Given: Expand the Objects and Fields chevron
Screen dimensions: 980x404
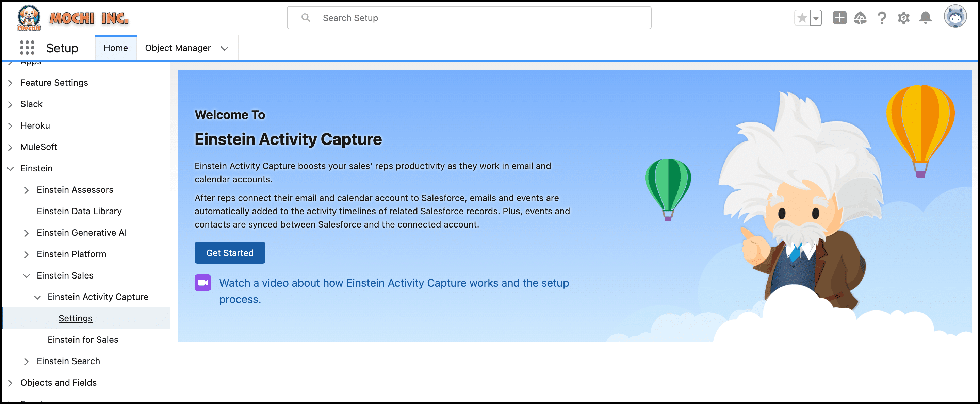Looking at the screenshot, I should (10, 383).
